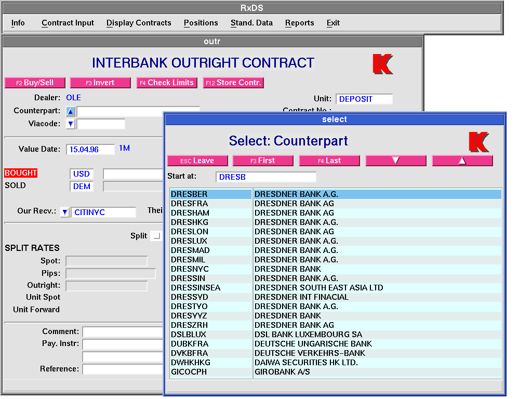Click the sold currency DEM field
This screenshot has height=399, width=532.
click(x=82, y=187)
